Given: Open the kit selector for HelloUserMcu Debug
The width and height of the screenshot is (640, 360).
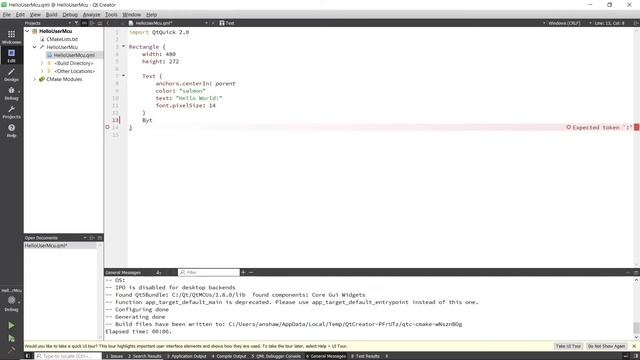Looking at the screenshot, I should tap(11, 300).
